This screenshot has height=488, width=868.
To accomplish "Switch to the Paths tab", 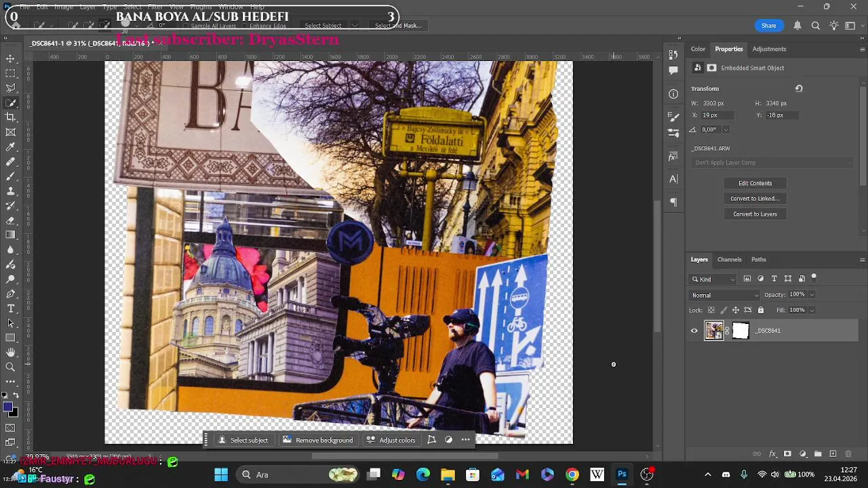I will point(759,260).
